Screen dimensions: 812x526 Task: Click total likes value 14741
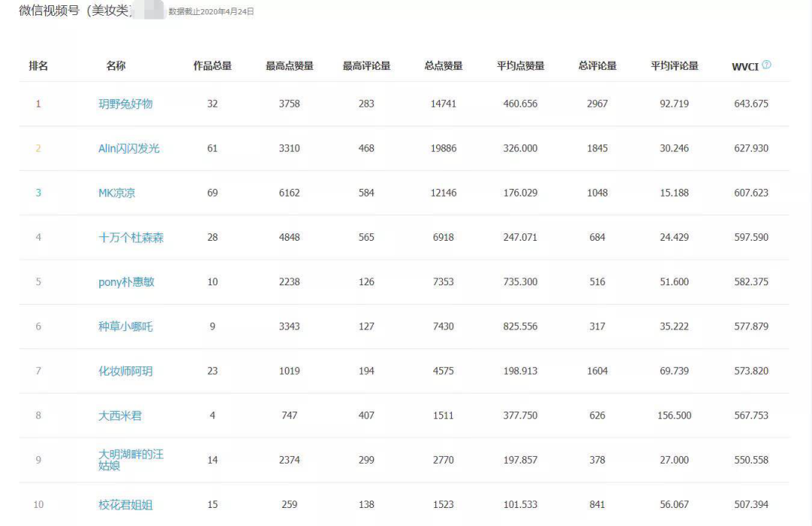pos(444,104)
